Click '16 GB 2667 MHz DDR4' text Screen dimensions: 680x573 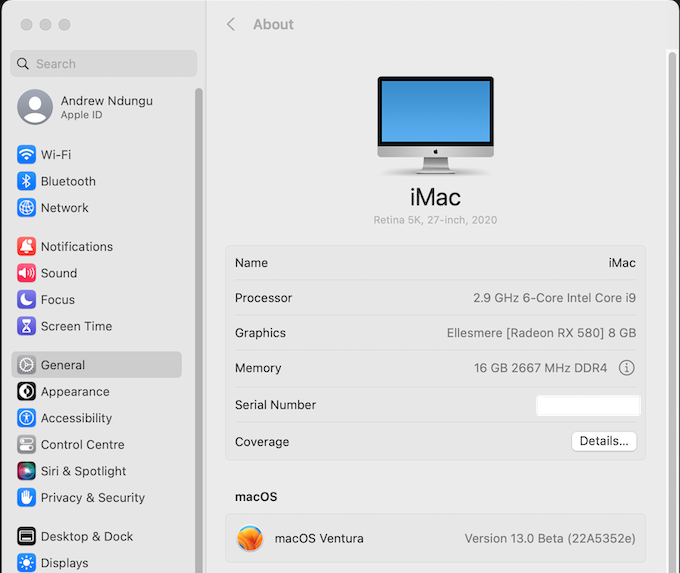tap(540, 368)
